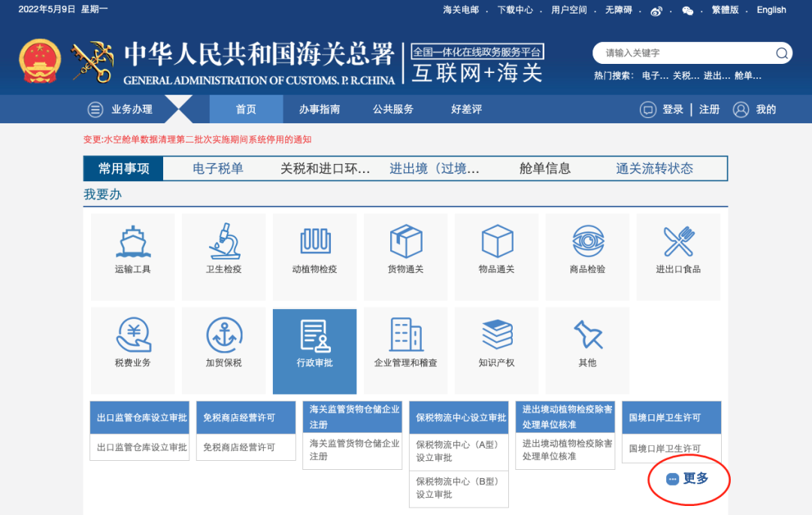Viewport: 812px width, 515px height.
Task: Click the 加贸保税 anchor icon
Action: coord(223,338)
